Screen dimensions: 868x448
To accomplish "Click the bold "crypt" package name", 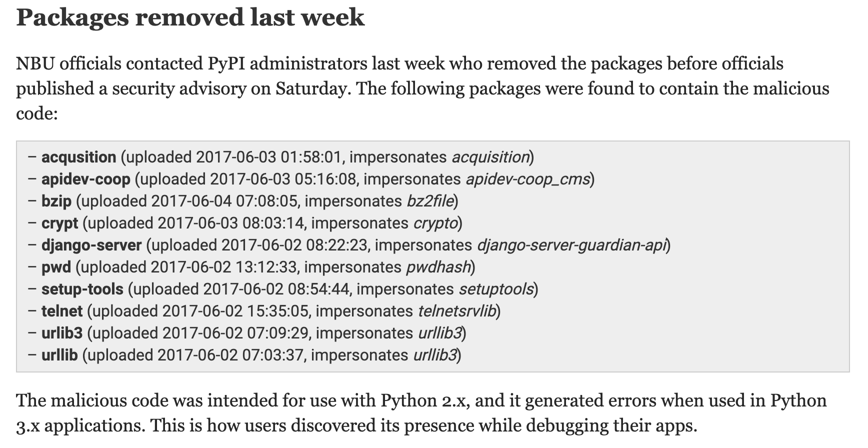I will (x=59, y=223).
